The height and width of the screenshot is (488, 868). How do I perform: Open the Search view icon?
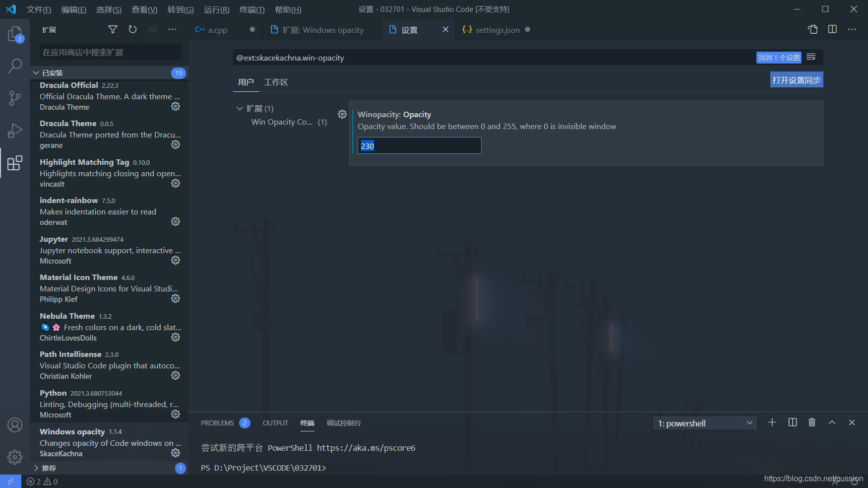[x=15, y=66]
